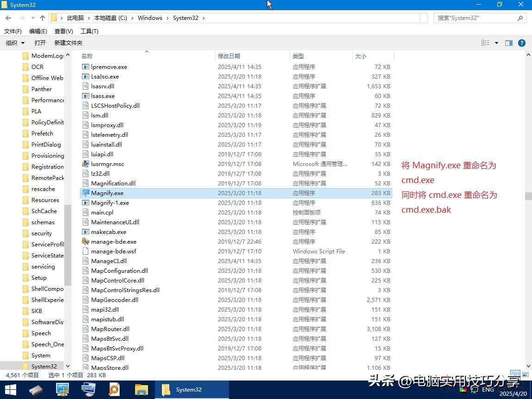532x399 pixels.
Task: Select the LsaIso.exe file icon
Action: click(86, 77)
